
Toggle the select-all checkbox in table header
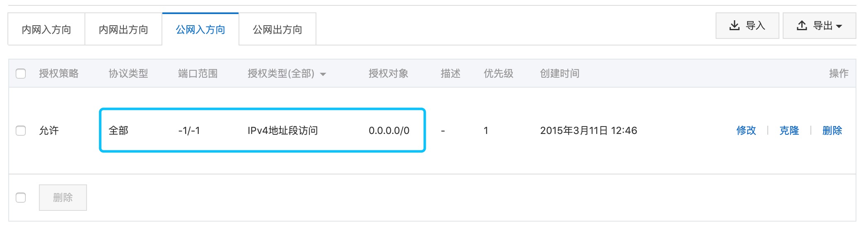[21, 74]
